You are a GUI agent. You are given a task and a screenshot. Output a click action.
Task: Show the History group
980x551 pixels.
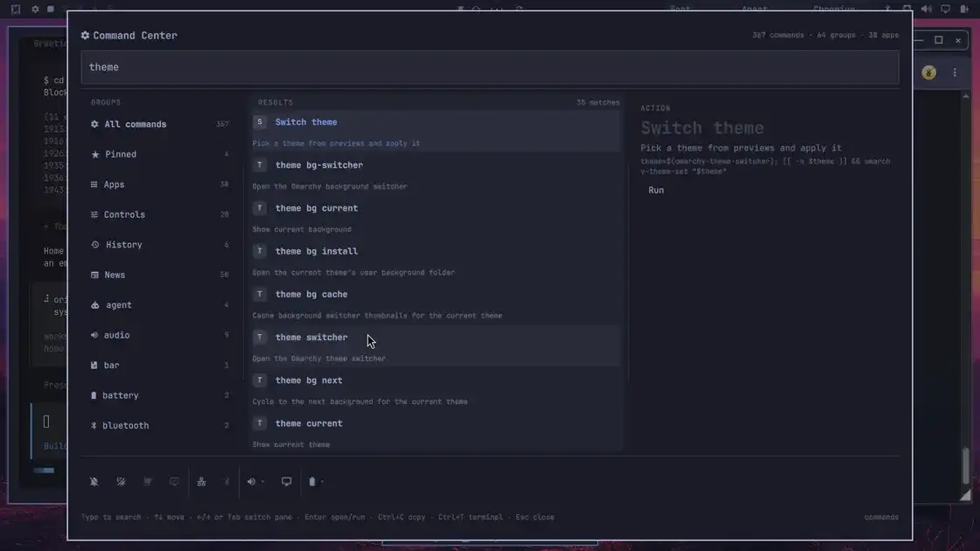click(x=160, y=245)
